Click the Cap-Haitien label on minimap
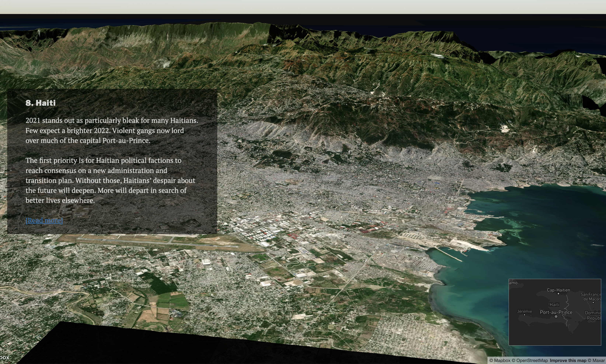 pyautogui.click(x=558, y=290)
